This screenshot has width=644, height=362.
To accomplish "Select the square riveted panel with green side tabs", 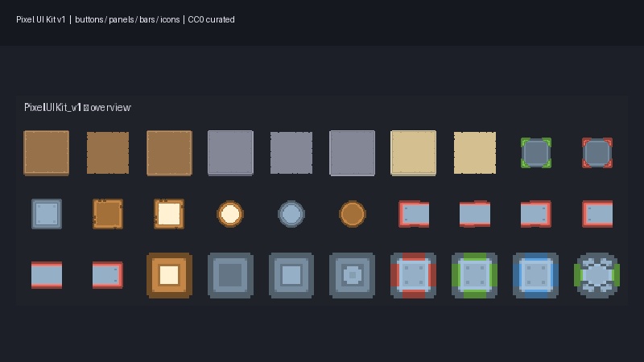I will (474, 275).
